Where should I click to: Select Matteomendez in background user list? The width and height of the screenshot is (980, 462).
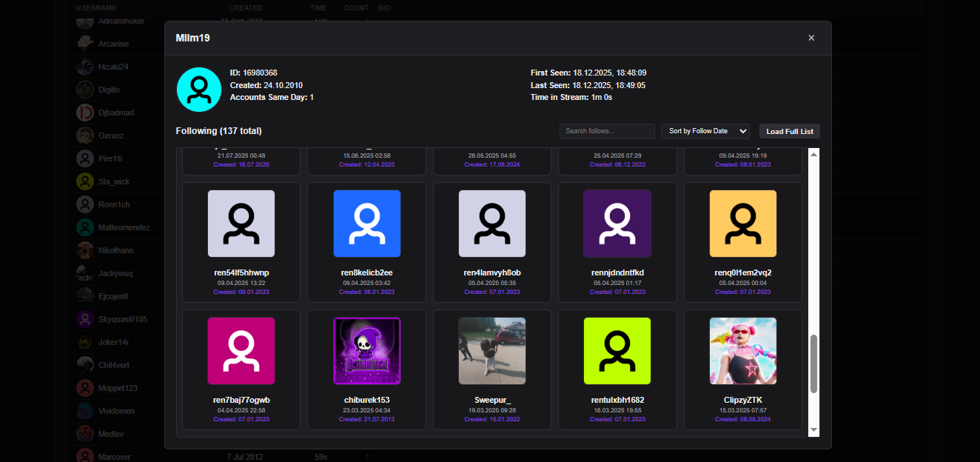(124, 227)
